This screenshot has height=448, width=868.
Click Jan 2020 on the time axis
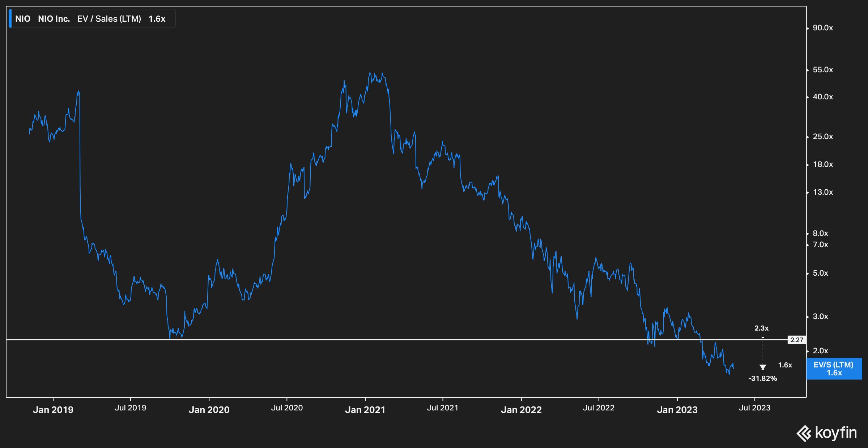coord(209,410)
